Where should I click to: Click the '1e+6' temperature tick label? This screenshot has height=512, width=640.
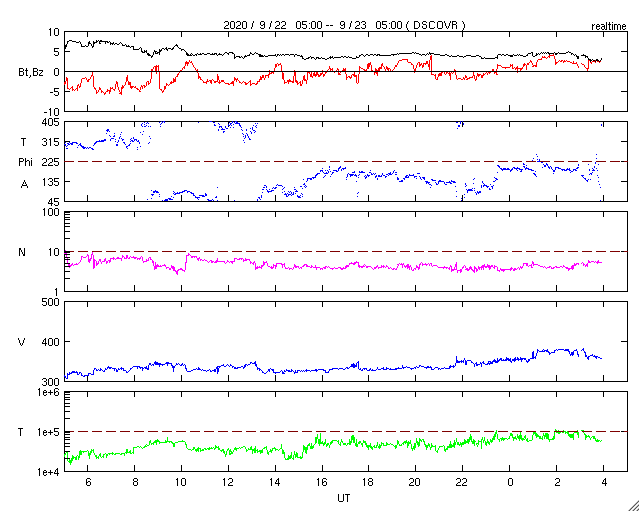tap(49, 392)
